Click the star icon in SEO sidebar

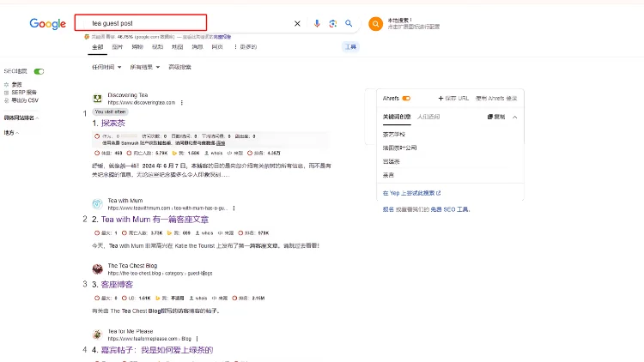coord(6,85)
